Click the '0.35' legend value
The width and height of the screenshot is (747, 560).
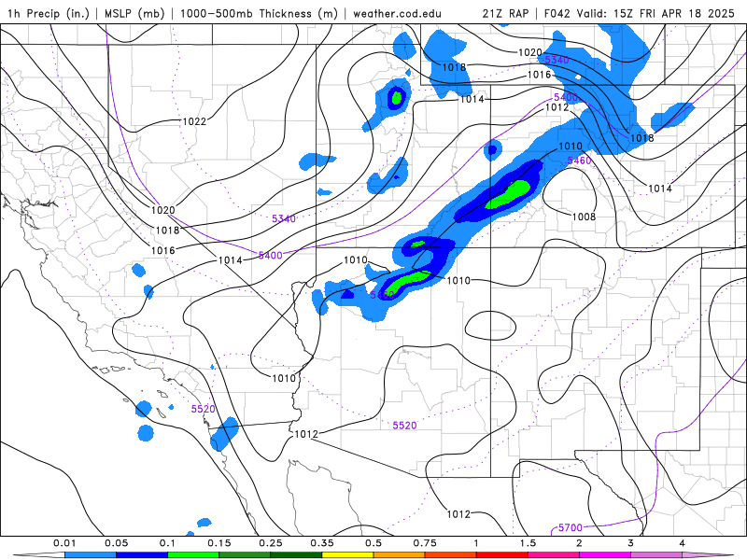click(x=322, y=543)
